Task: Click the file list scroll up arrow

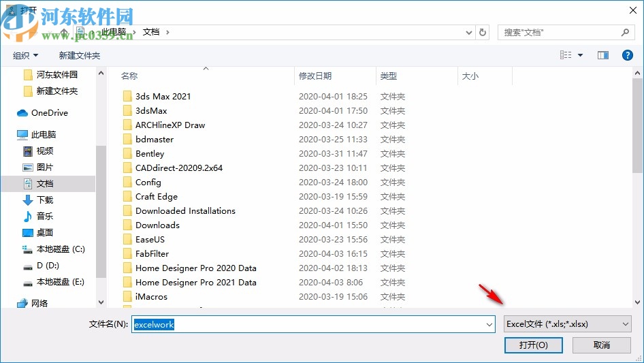Action: pyautogui.click(x=637, y=73)
